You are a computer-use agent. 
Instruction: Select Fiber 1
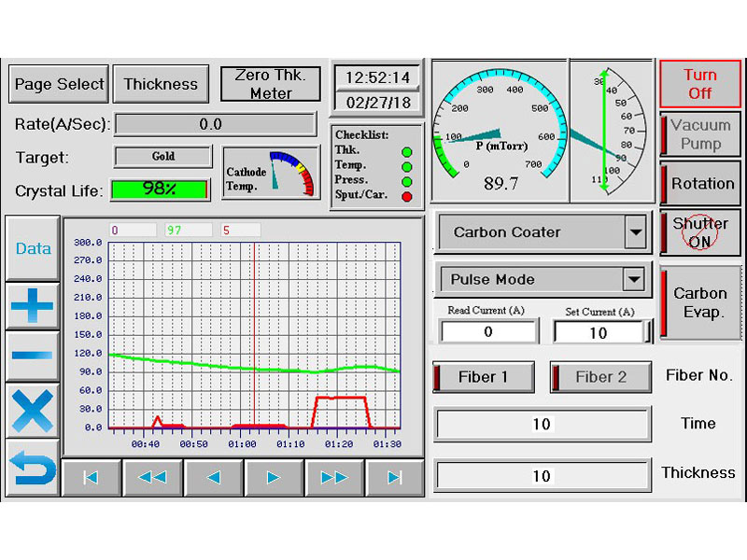tap(484, 377)
